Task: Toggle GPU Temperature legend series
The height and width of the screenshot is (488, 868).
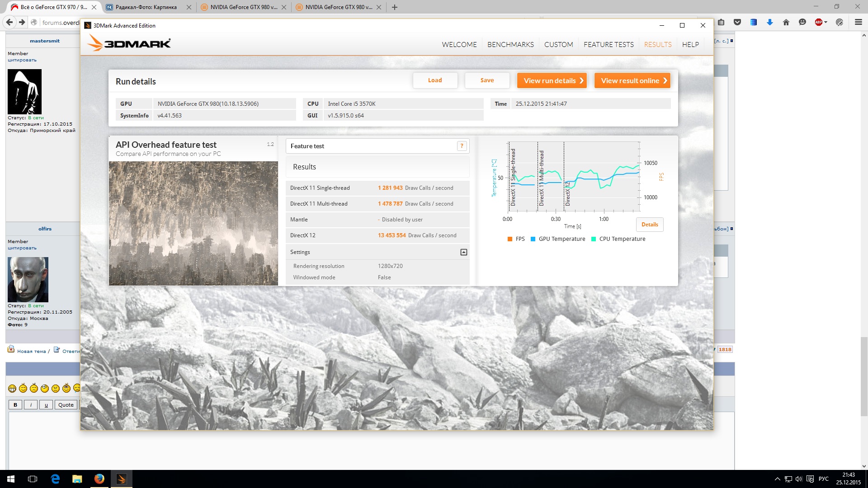Action: (557, 239)
